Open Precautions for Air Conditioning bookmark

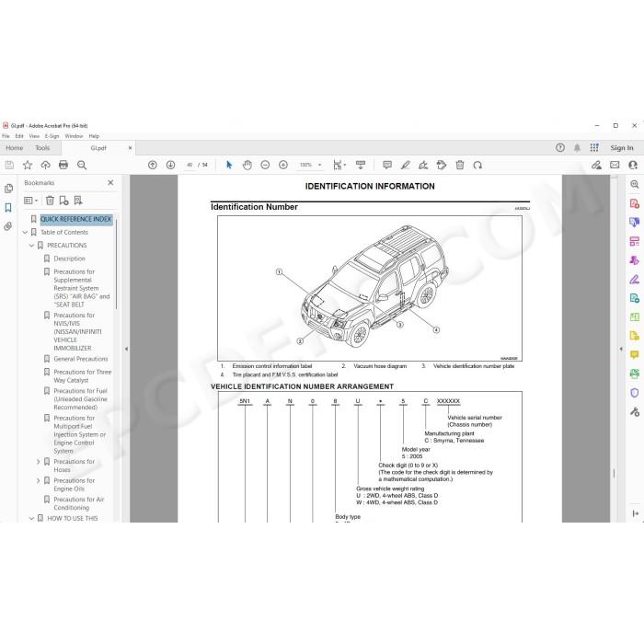(79, 503)
